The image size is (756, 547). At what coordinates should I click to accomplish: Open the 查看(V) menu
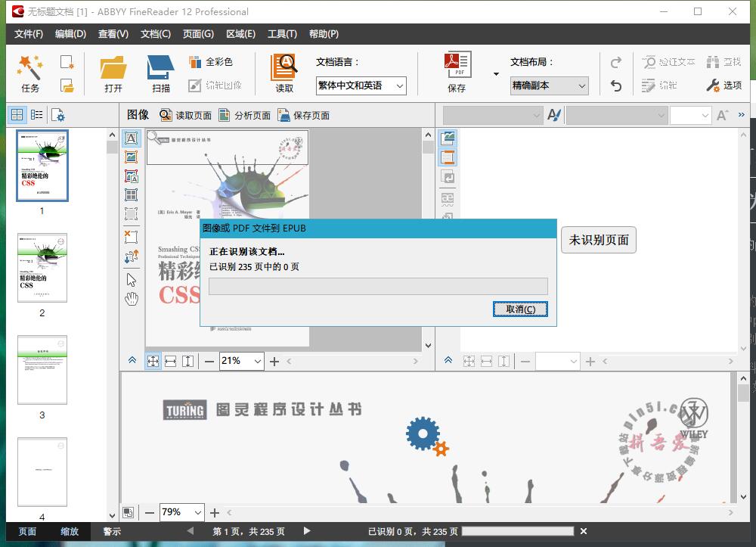pos(113,34)
